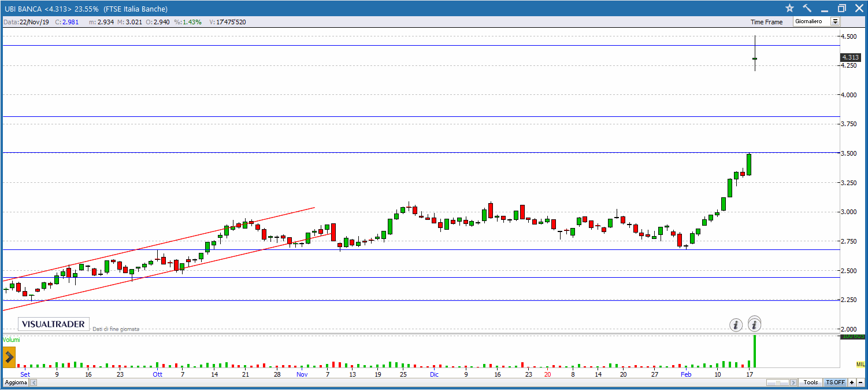Click the Giornaliero time frame field
Image resolution: width=868 pixels, height=390 pixels.
coord(812,21)
